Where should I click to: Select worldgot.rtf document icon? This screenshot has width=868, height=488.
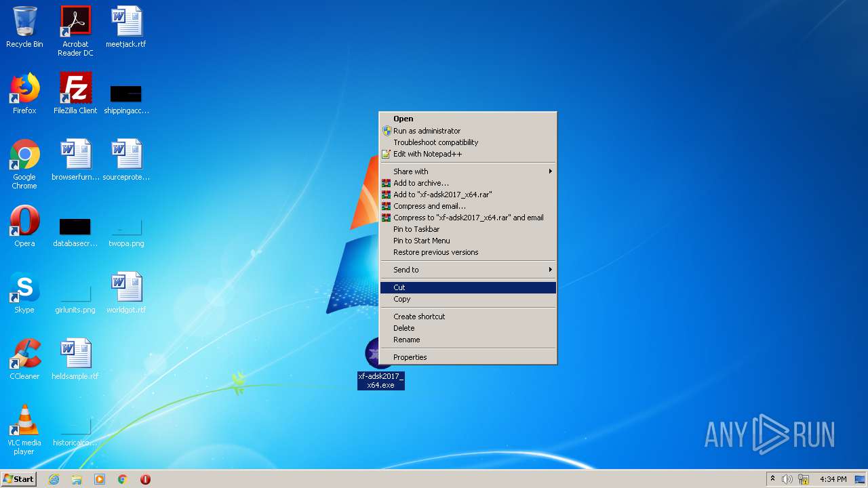tap(126, 293)
